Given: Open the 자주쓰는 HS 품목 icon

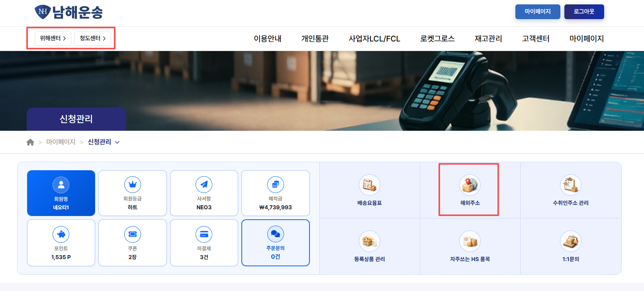Looking at the screenshot, I should point(470,241).
